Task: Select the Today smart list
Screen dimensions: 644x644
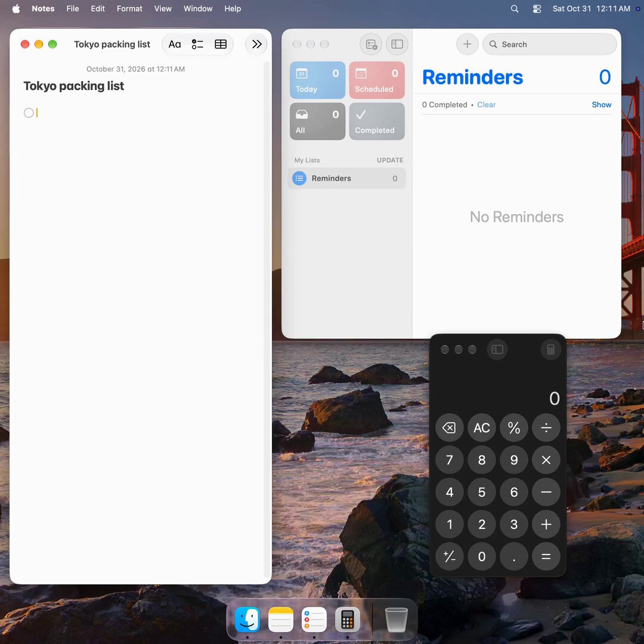Action: coord(317,80)
